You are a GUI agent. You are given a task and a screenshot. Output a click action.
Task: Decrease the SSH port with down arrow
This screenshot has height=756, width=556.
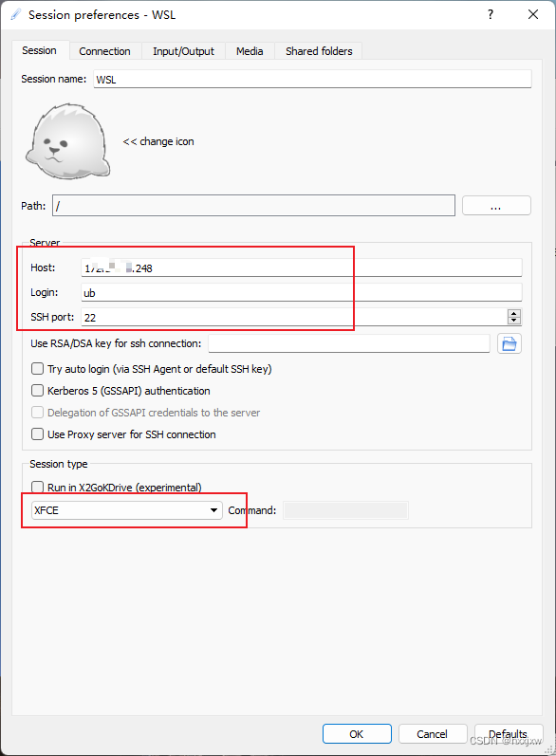point(514,321)
